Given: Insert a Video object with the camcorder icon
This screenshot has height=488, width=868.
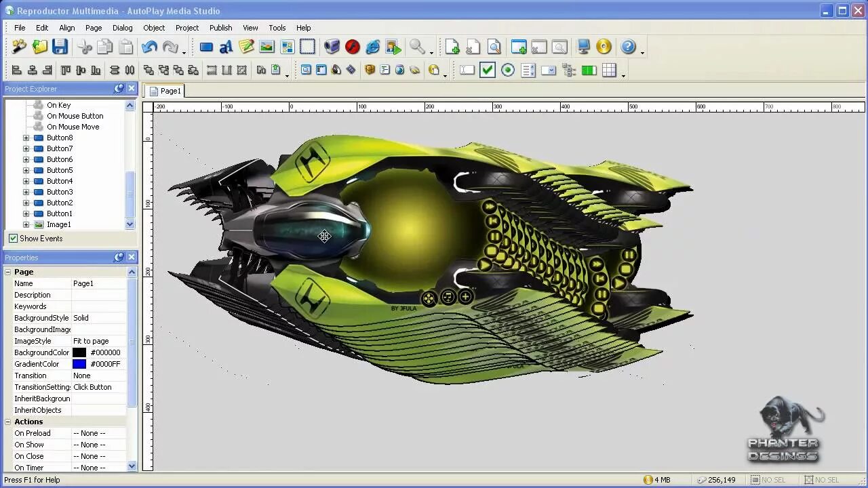Looking at the screenshot, I should 332,47.
